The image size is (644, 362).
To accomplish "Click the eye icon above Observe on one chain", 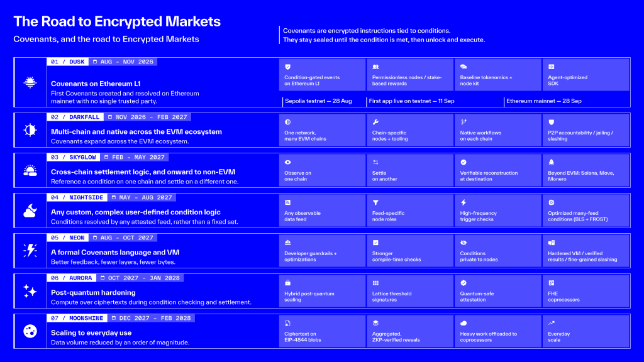I will [x=288, y=163].
